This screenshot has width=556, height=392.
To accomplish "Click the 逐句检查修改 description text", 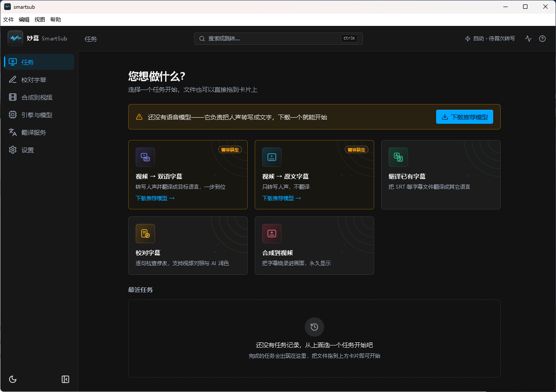I will pyautogui.click(x=182, y=263).
